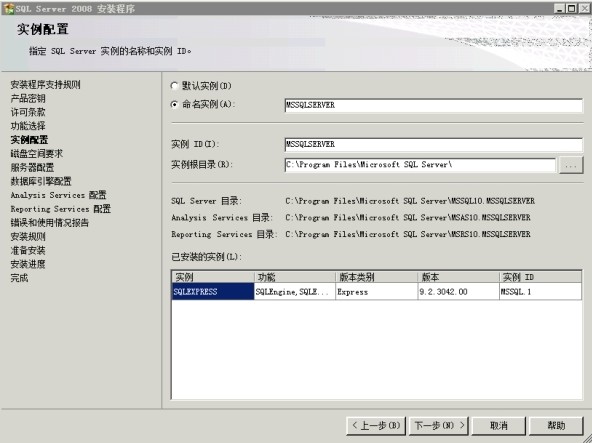
Task: Select the 默认实例 radio button
Action: pos(174,86)
